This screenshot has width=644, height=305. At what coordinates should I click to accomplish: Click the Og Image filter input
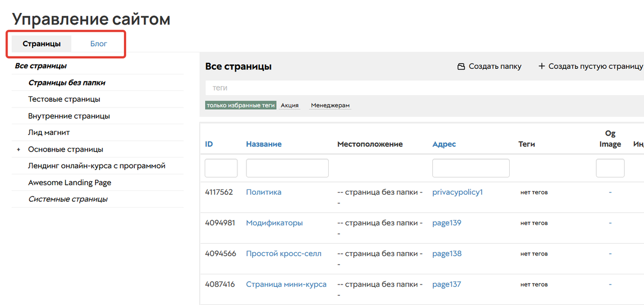coord(610,168)
